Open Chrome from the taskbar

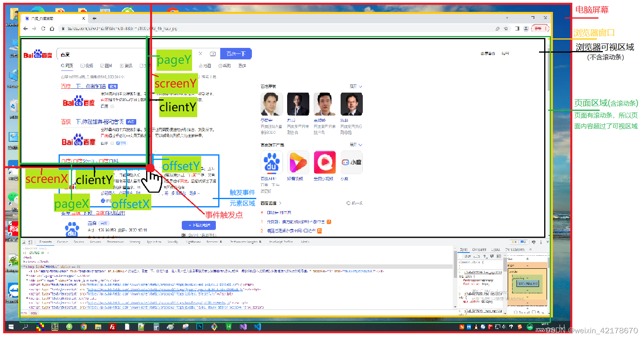(x=84, y=327)
